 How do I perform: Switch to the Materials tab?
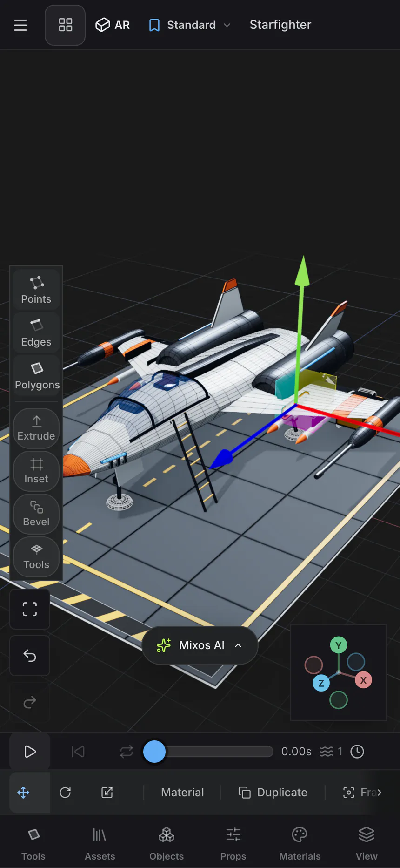[300, 844]
